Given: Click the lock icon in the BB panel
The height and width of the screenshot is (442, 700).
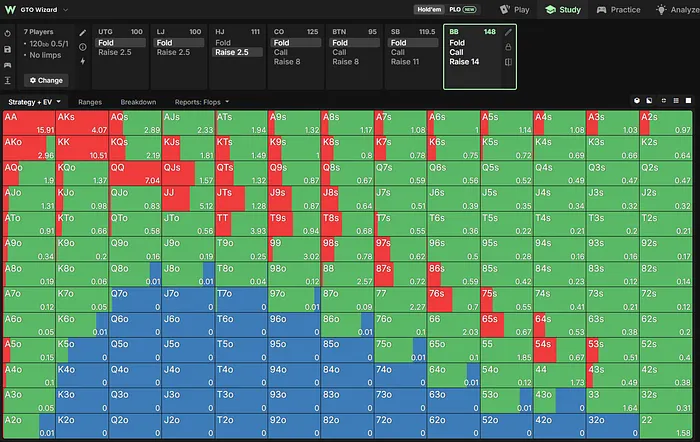Looking at the screenshot, I should click(x=508, y=47).
